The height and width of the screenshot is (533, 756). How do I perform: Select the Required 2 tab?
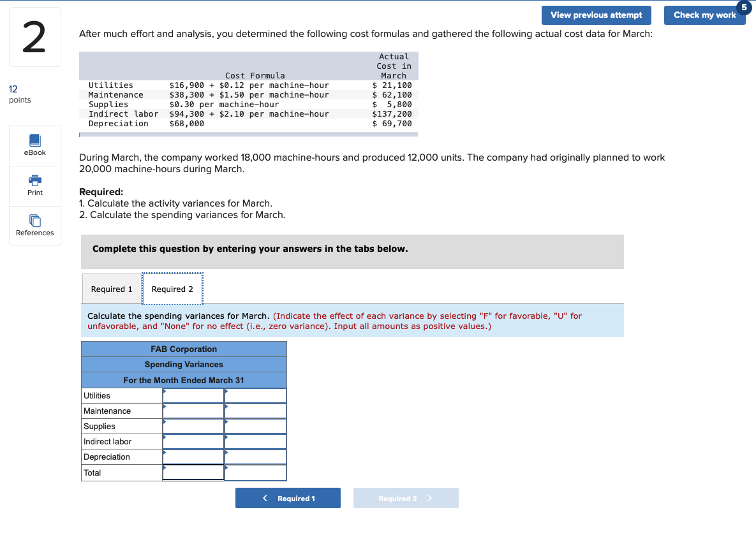172,289
